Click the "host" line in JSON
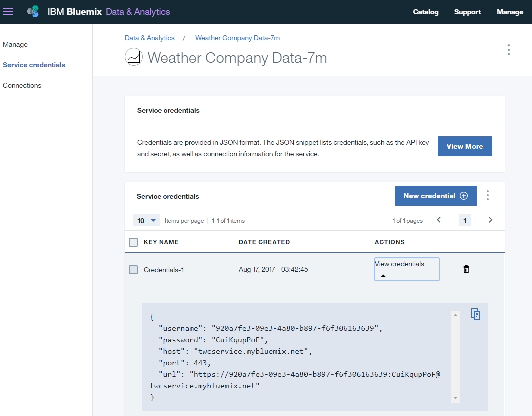 click(x=235, y=351)
